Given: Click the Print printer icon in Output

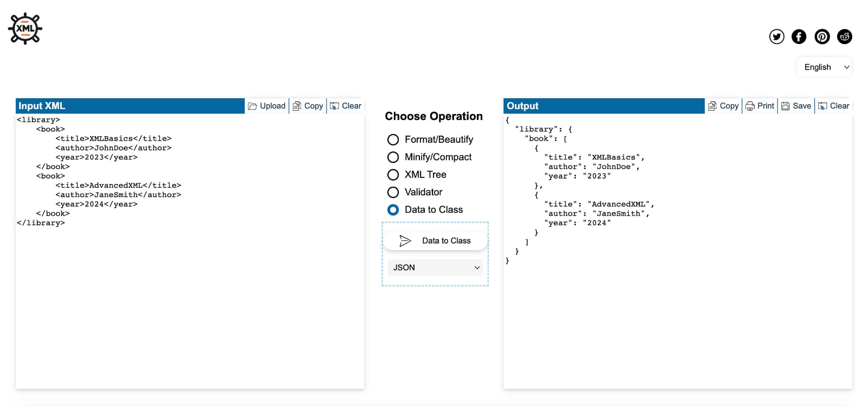Looking at the screenshot, I should point(750,106).
